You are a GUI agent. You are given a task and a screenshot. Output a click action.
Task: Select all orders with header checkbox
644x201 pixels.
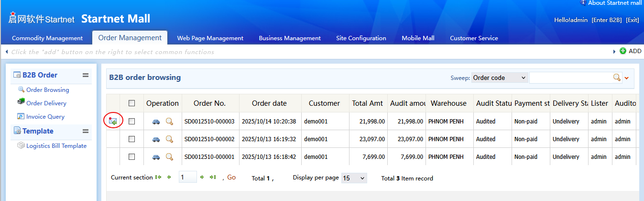point(132,103)
